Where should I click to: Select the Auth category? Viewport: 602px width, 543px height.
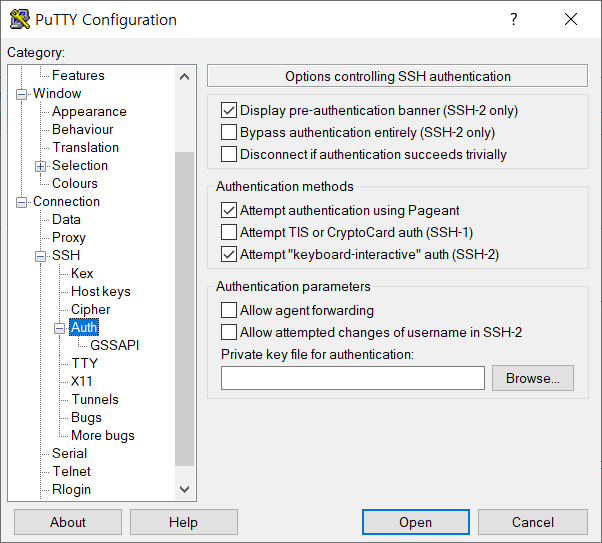[x=84, y=328]
